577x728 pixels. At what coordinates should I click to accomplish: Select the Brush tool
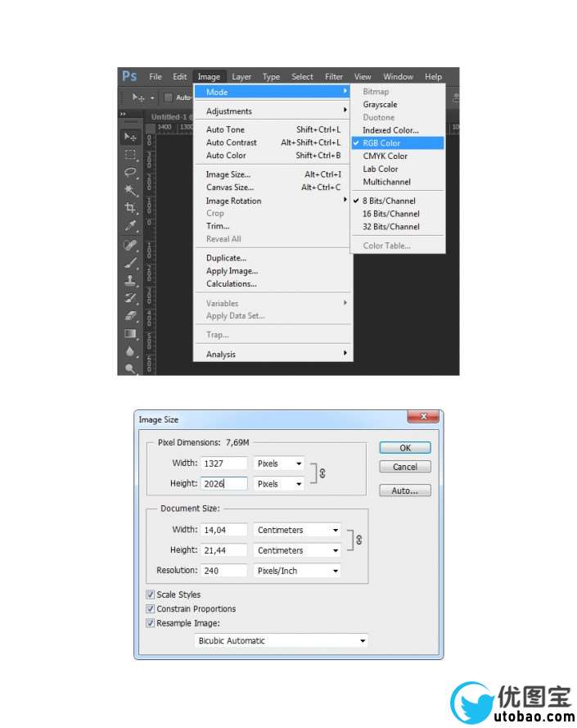pyautogui.click(x=130, y=263)
